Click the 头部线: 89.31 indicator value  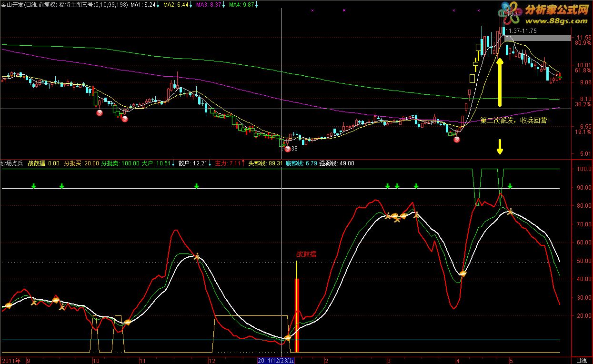pyautogui.click(x=265, y=163)
